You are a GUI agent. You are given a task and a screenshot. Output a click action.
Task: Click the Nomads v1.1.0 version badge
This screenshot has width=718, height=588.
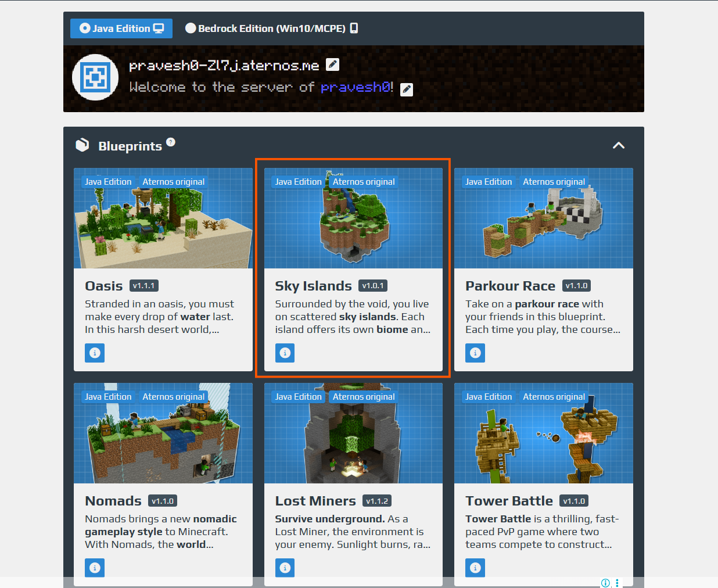pos(163,501)
